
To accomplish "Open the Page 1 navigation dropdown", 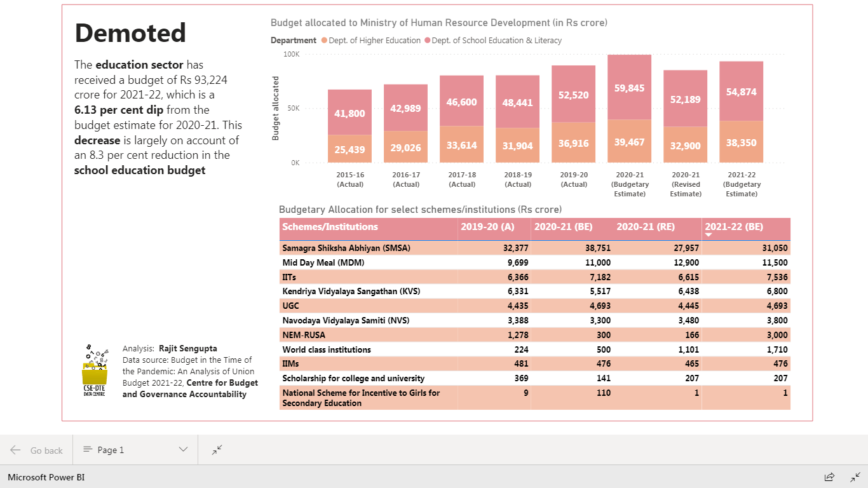I will 135,450.
